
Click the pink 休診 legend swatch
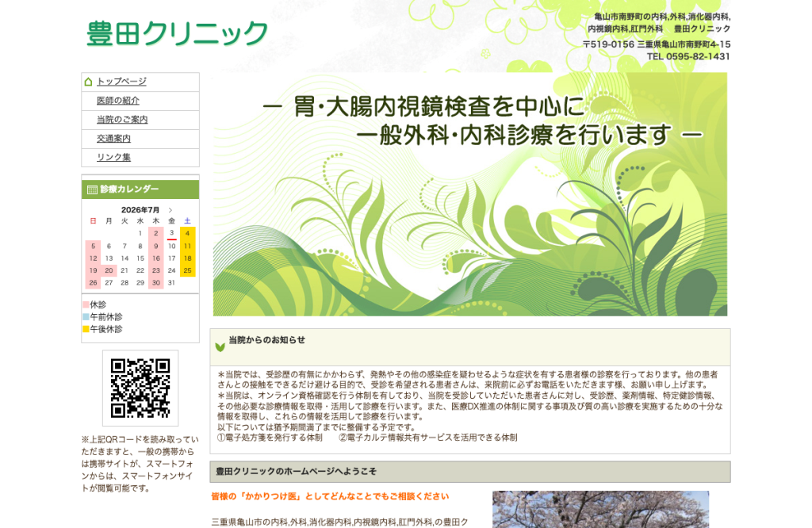tap(86, 304)
